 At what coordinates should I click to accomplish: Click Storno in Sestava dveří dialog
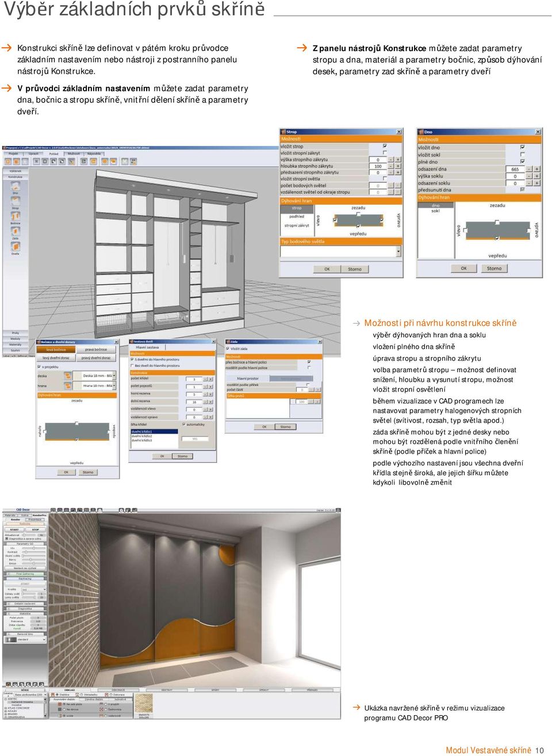coord(182,456)
